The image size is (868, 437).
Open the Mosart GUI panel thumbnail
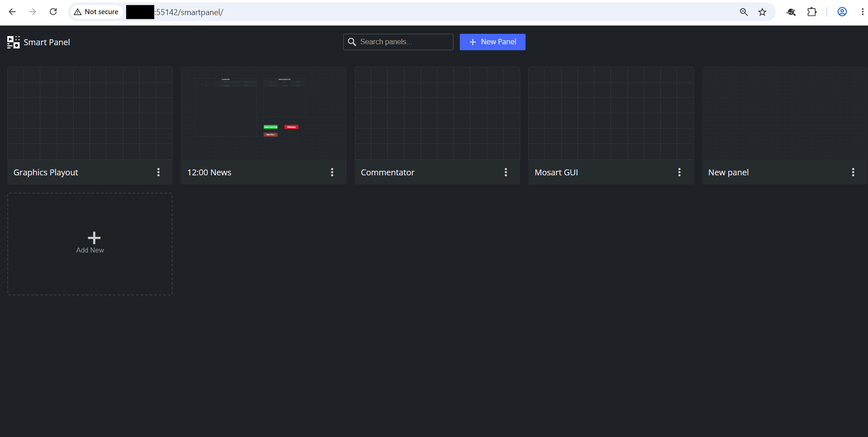(611, 113)
